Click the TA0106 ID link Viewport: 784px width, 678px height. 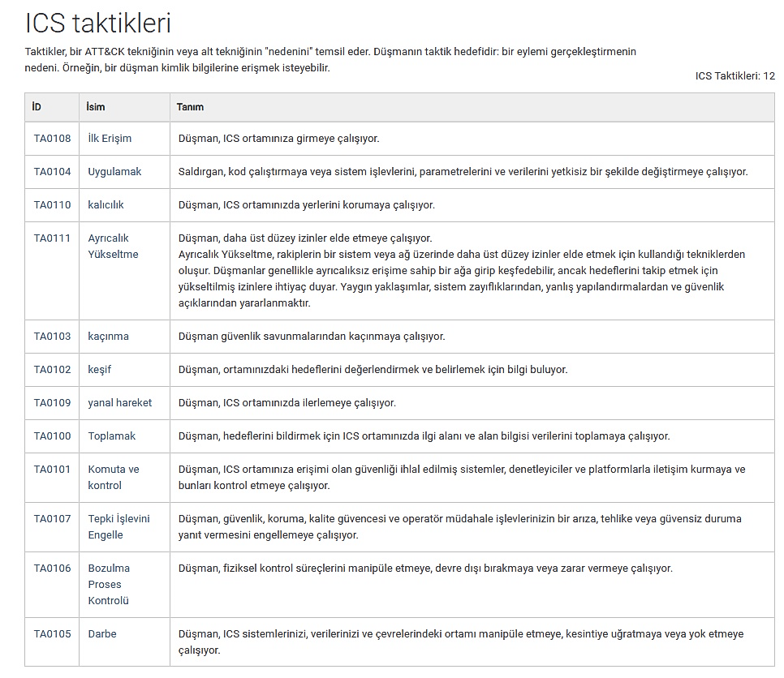(x=52, y=568)
